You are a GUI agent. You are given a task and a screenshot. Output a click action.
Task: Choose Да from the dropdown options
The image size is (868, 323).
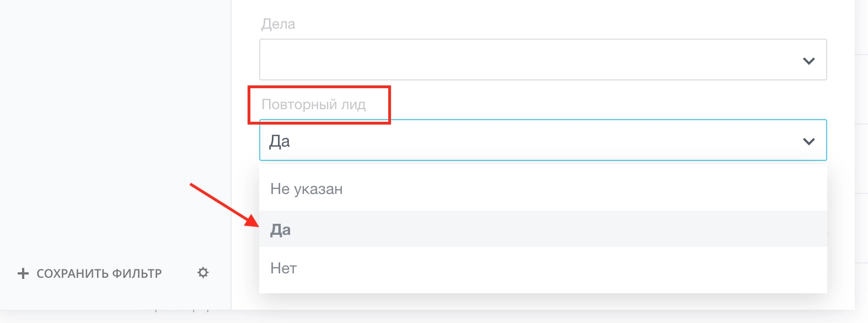click(x=281, y=229)
